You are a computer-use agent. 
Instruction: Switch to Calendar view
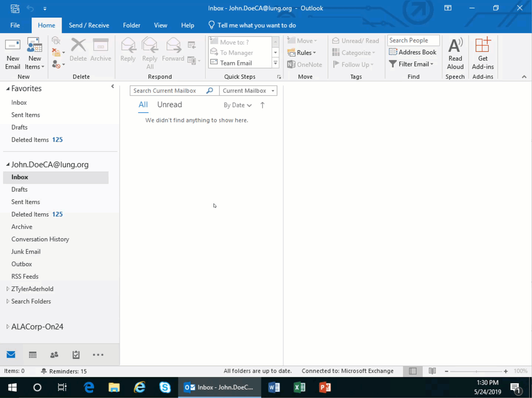(33, 355)
